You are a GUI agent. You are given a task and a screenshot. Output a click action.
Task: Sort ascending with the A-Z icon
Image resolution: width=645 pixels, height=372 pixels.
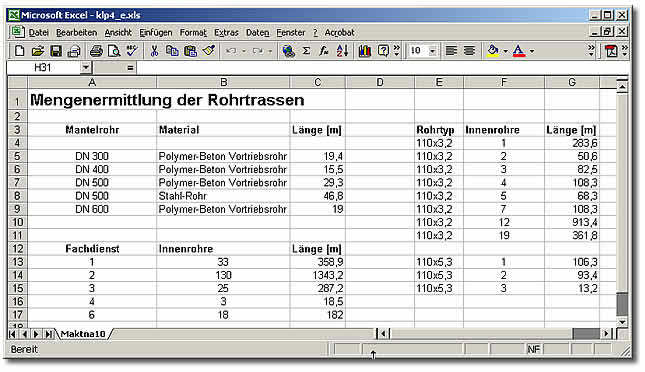tap(342, 51)
